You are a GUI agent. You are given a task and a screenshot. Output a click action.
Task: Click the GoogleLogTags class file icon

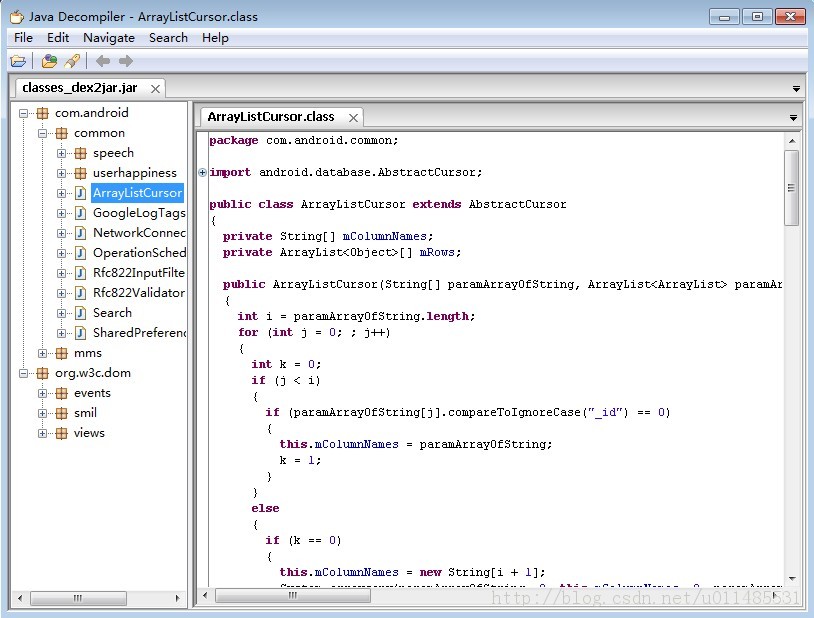click(x=80, y=213)
